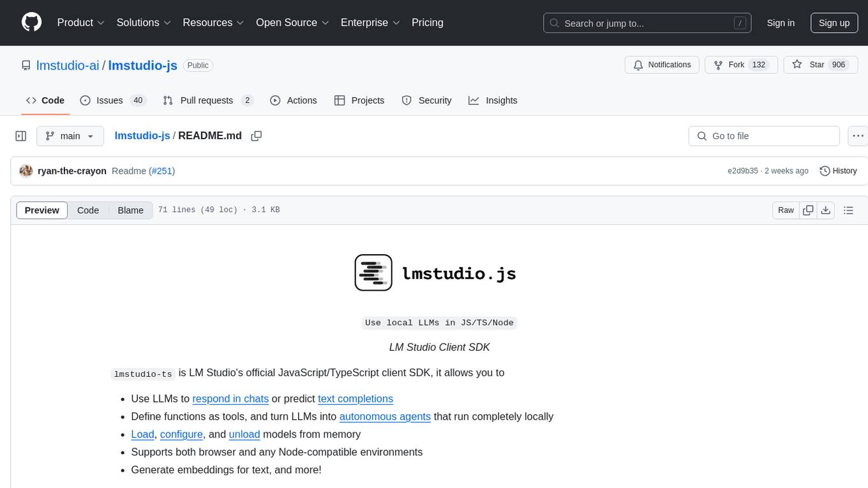Open pull request #251 link
868x488 pixels.
pyautogui.click(x=161, y=171)
